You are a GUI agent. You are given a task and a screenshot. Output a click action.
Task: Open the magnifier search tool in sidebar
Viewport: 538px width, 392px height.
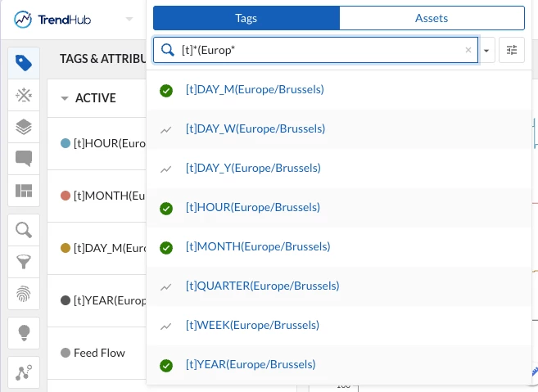click(x=24, y=230)
